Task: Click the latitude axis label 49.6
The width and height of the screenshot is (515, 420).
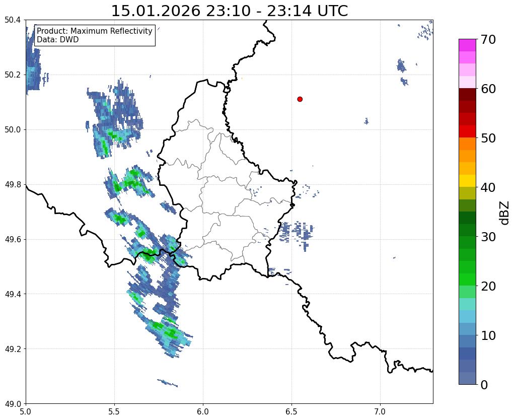Action: (13, 240)
